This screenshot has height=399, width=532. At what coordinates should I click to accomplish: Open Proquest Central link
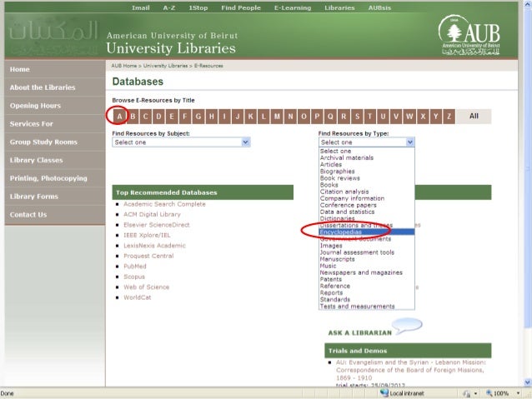pyautogui.click(x=148, y=256)
